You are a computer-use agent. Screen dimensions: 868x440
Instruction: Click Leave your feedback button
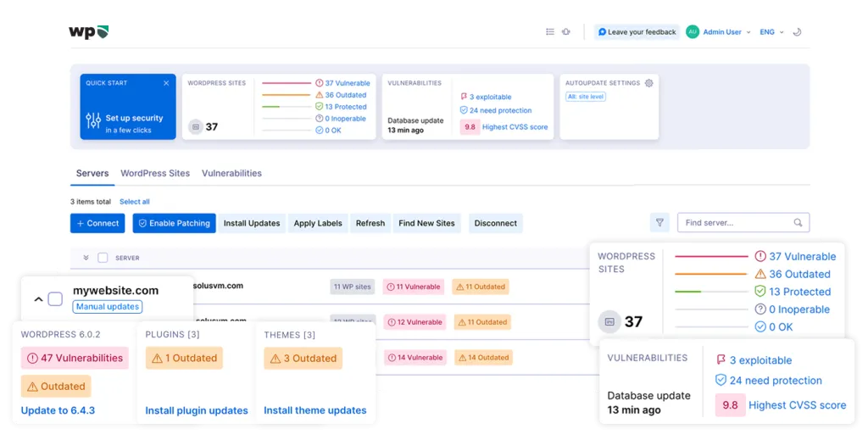click(x=637, y=32)
